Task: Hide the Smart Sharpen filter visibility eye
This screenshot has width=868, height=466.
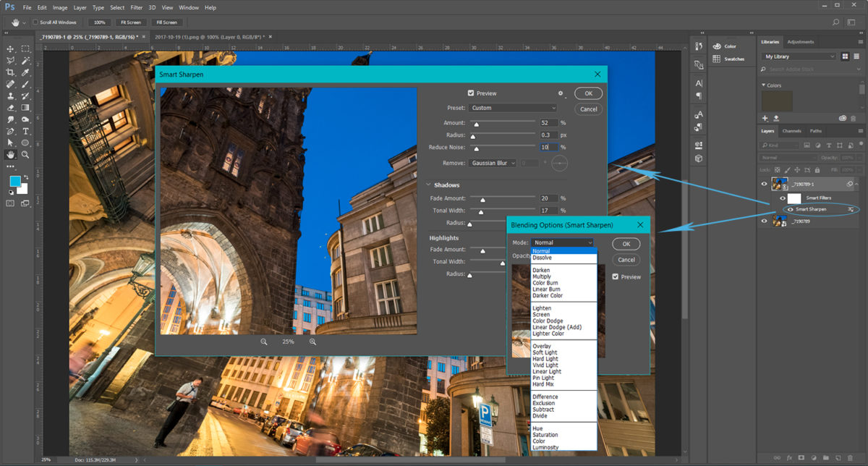Action: 790,209
